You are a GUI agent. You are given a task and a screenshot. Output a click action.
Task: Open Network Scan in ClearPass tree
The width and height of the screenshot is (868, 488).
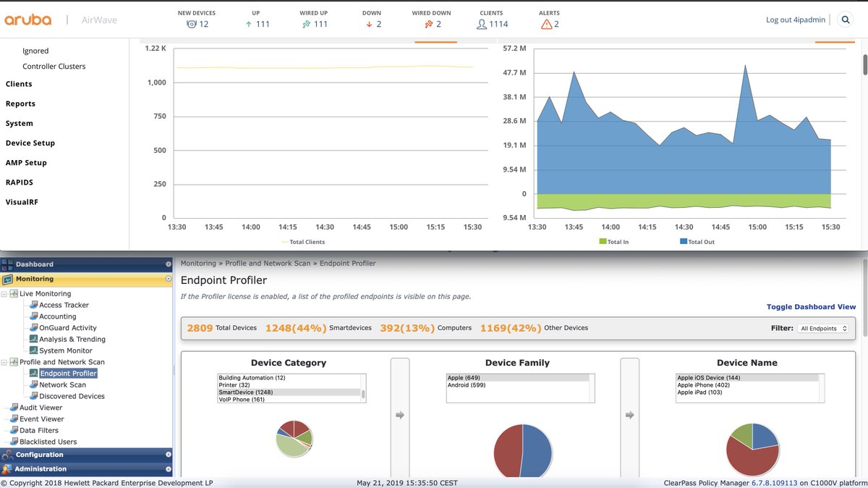(x=62, y=384)
